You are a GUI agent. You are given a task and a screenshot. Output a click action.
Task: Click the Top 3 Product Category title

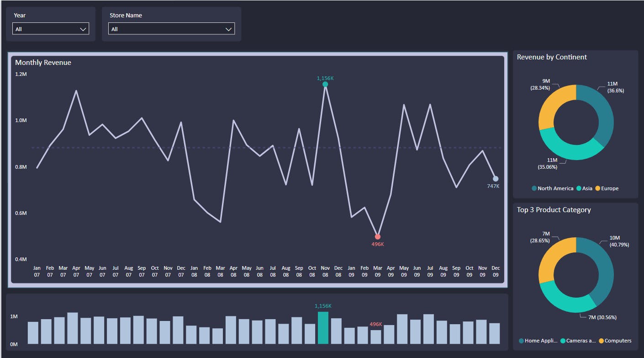pyautogui.click(x=554, y=209)
